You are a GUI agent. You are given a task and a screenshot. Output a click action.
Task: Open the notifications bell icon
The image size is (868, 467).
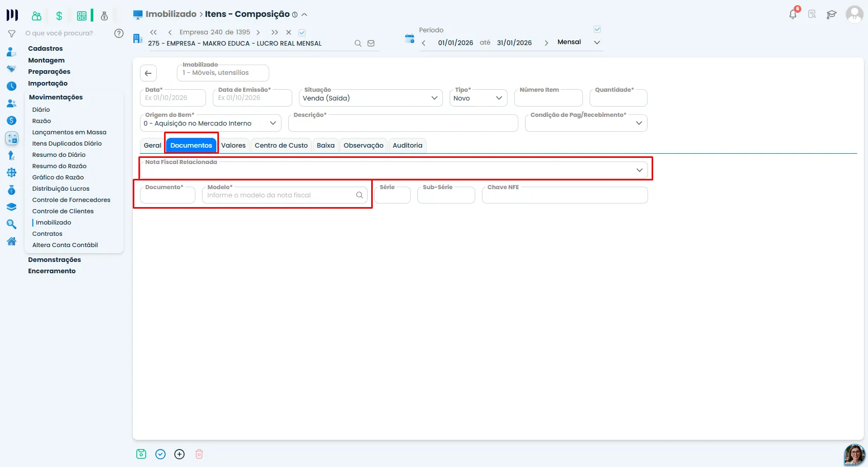(x=793, y=14)
